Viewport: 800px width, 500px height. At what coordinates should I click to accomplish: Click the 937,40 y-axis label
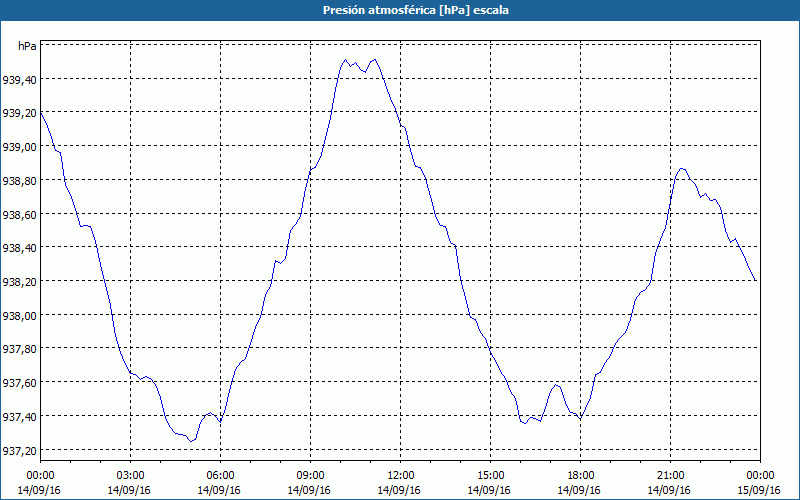19,417
